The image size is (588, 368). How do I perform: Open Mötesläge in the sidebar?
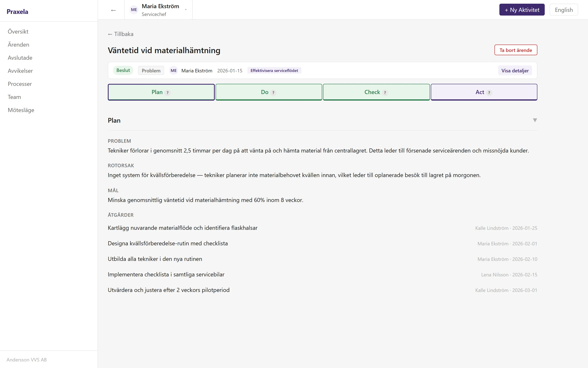coord(21,110)
